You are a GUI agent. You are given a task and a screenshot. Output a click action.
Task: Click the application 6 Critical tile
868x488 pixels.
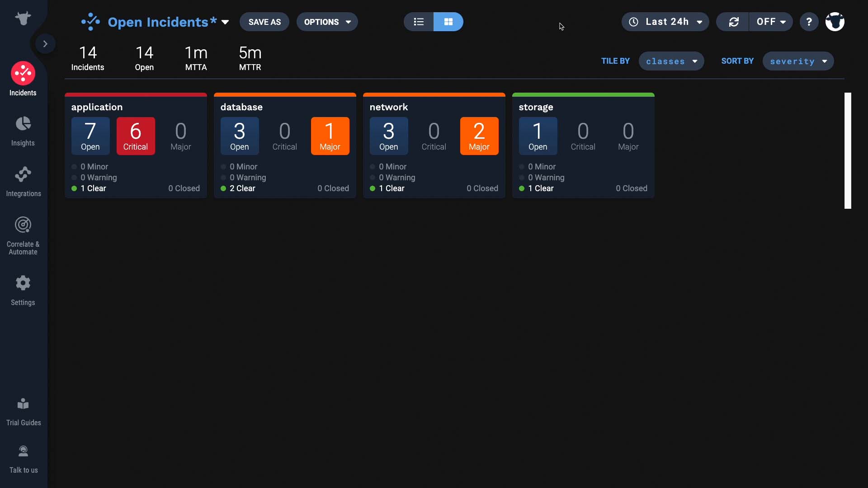point(136,136)
